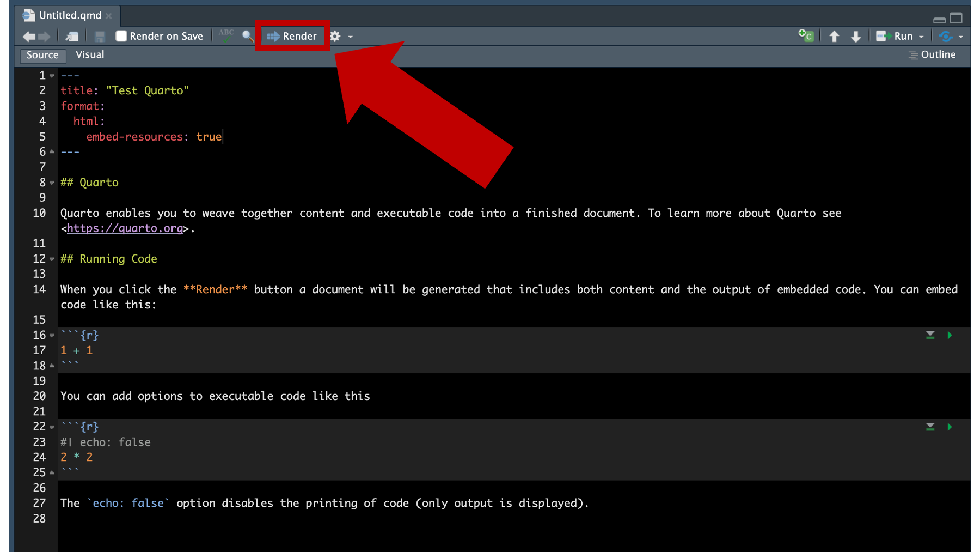This screenshot has height=552, width=980.
Task: Switch to Source editor mode
Action: click(x=42, y=55)
